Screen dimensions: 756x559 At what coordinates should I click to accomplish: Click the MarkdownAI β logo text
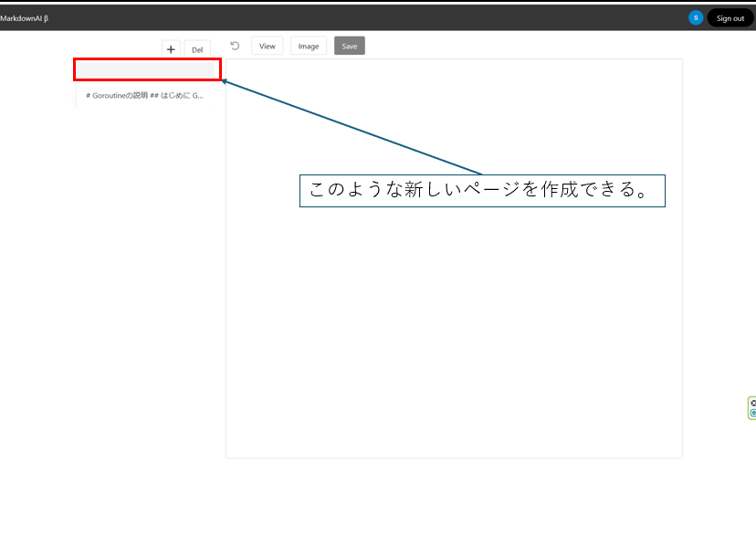pyautogui.click(x=24, y=18)
